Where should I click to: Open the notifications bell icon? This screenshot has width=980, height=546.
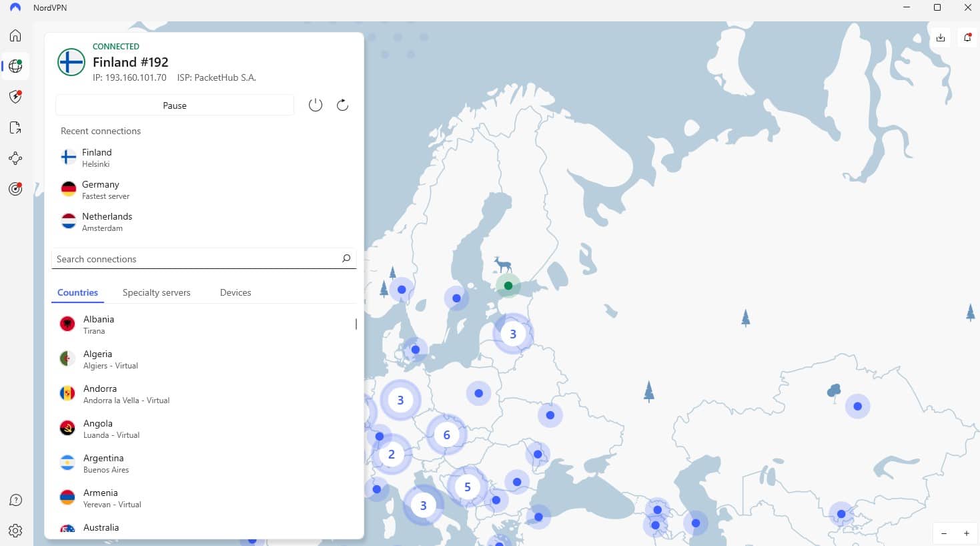click(967, 37)
